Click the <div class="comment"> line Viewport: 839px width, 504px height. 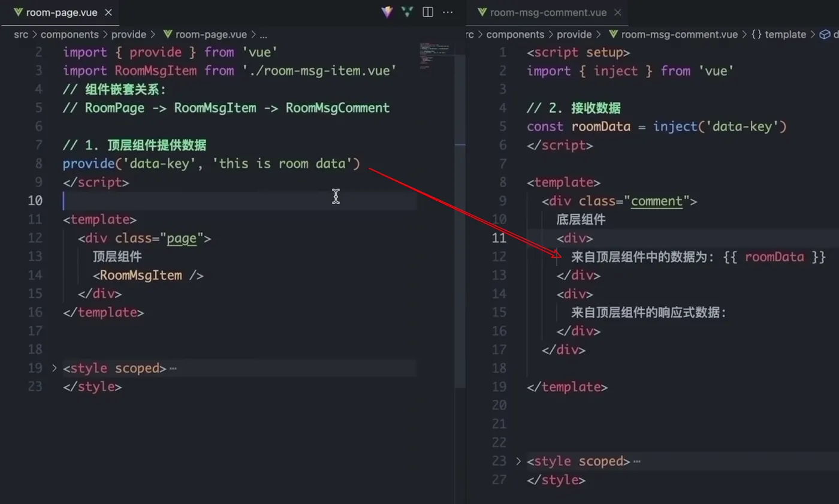point(620,201)
